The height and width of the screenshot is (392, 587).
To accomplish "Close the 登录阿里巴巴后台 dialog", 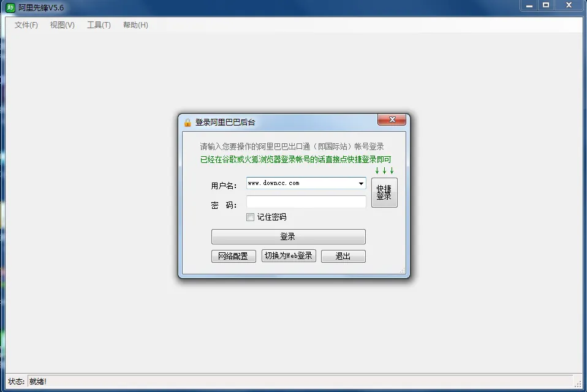I will click(x=392, y=119).
